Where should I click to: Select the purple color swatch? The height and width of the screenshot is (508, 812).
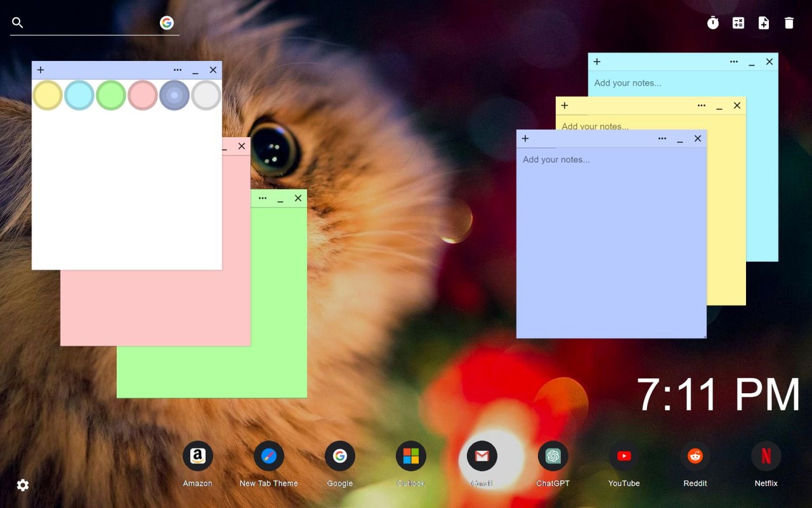coord(174,95)
